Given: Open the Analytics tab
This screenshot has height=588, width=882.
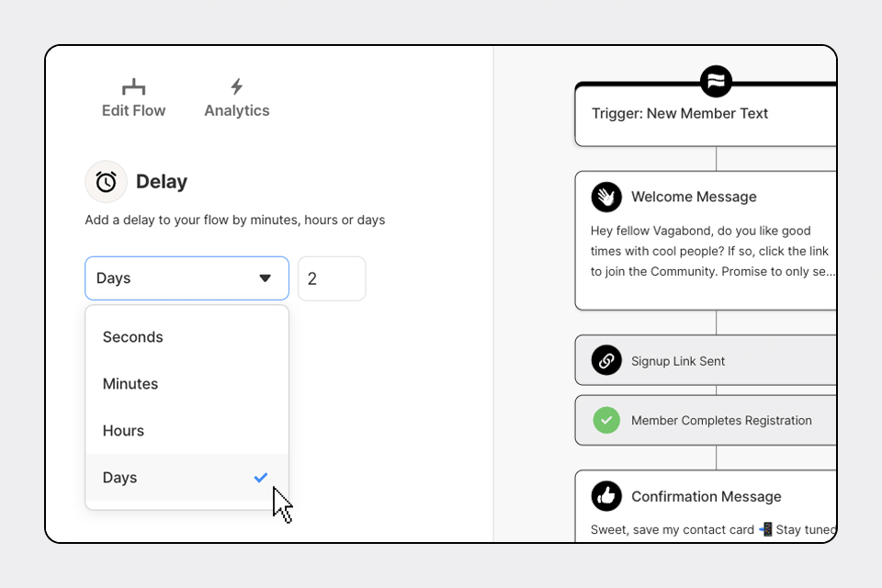Looking at the screenshot, I should point(237,110).
